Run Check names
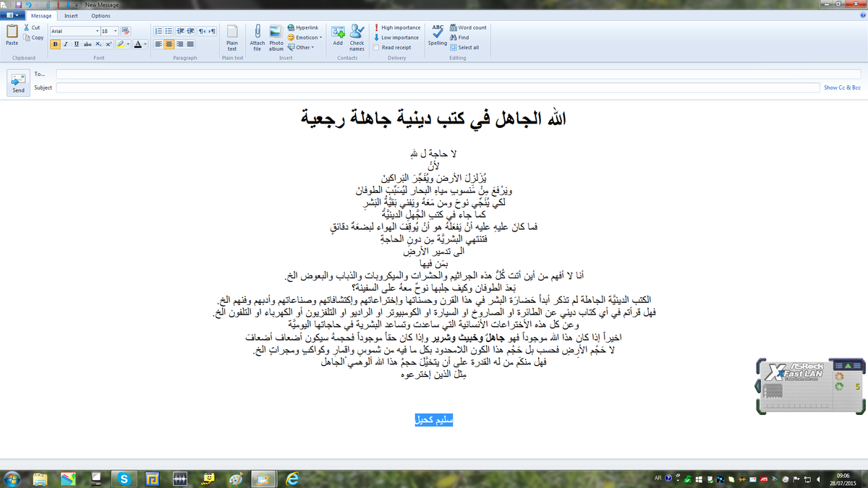 (x=357, y=38)
